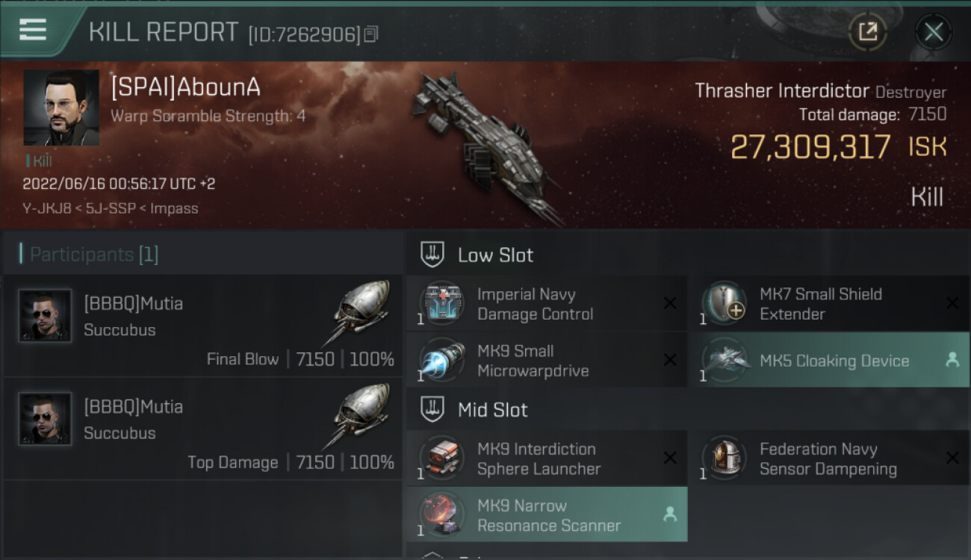Open Mutia's Top Damage portrait
Screen dimensions: 971x560
click(46, 419)
